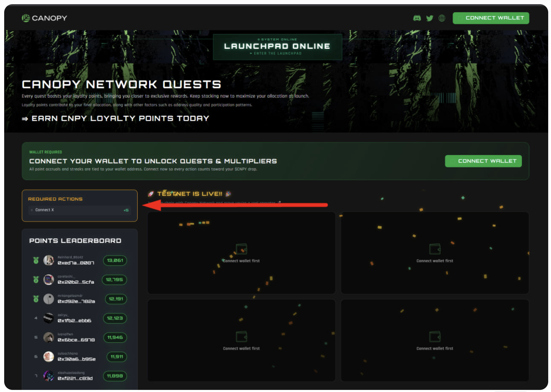Open the Discord link icon
The image size is (551, 392).
coord(417,18)
